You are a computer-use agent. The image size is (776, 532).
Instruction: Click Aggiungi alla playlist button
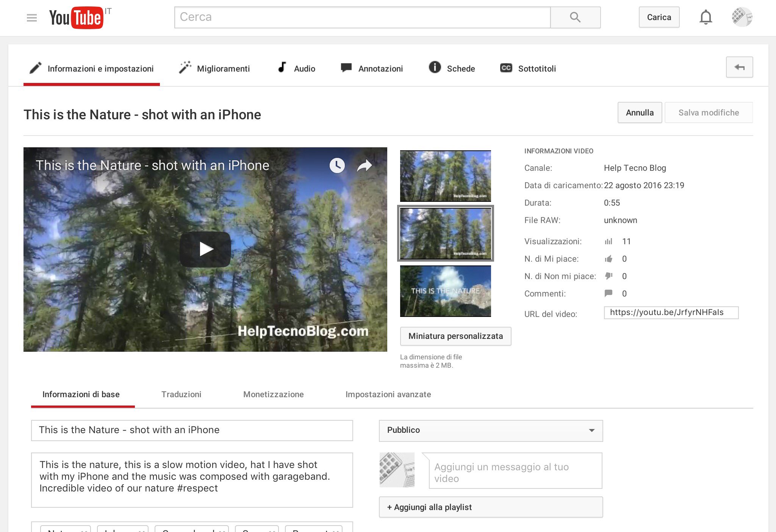(x=491, y=507)
